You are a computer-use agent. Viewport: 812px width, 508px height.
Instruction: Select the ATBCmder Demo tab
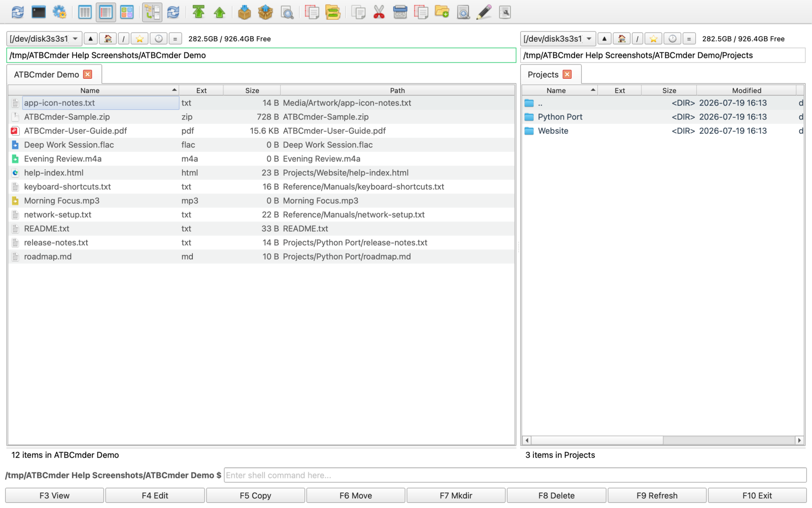pyautogui.click(x=47, y=75)
